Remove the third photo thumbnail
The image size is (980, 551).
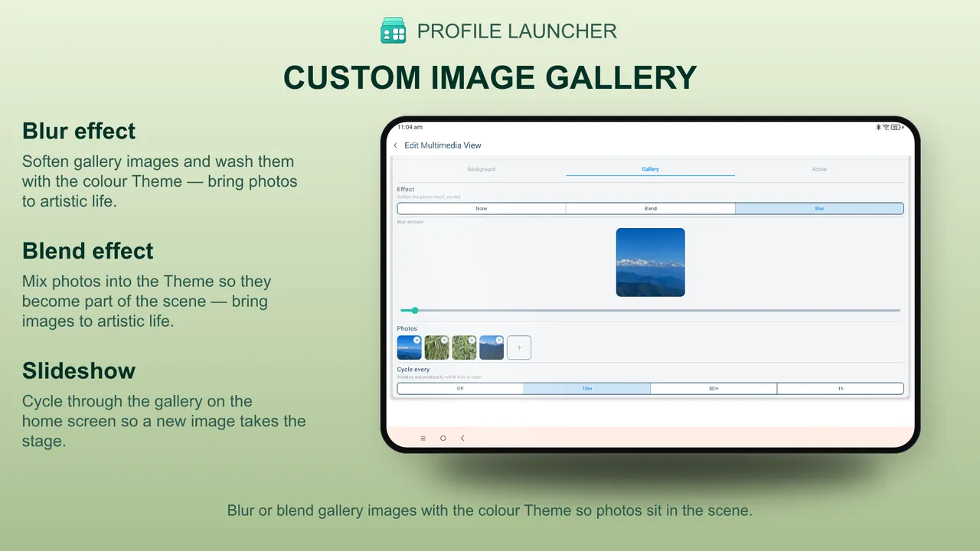472,340
